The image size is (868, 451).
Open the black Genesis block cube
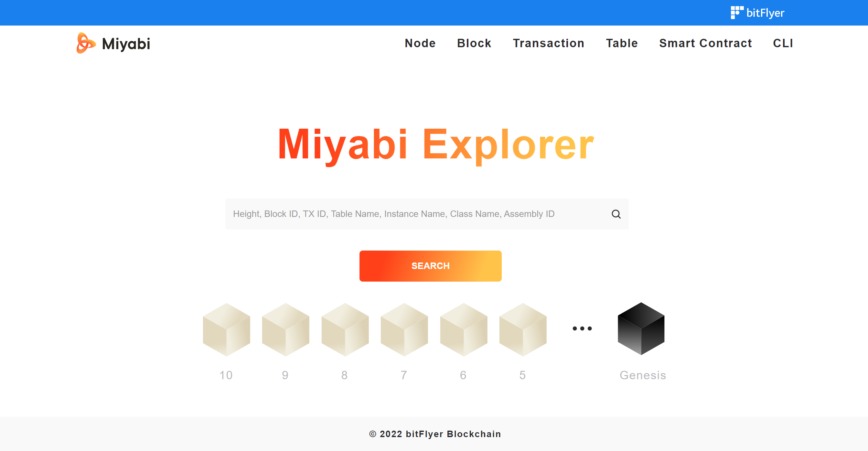pos(641,329)
